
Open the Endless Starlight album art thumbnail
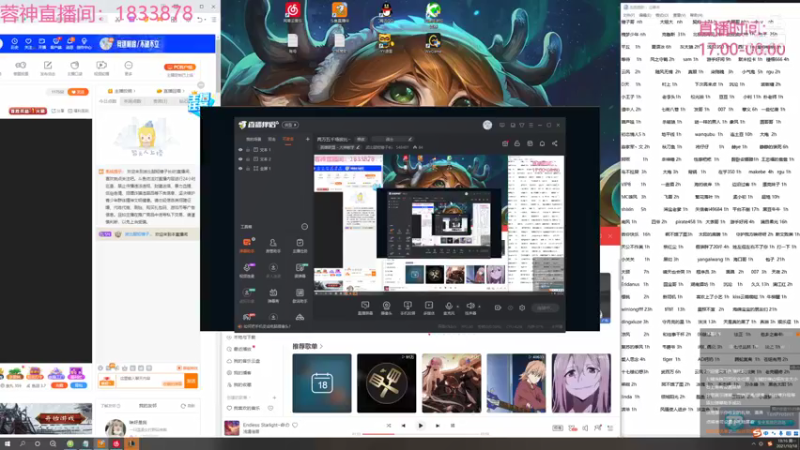[x=232, y=428]
